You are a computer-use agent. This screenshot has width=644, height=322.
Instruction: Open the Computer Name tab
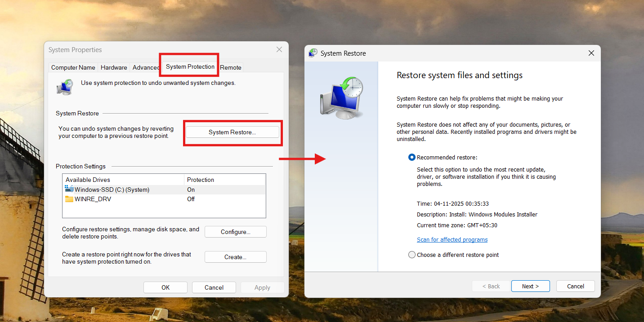coord(73,67)
